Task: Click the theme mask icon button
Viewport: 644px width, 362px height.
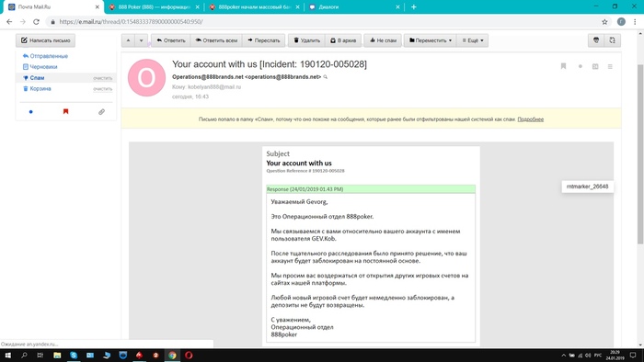Action: pos(596,40)
